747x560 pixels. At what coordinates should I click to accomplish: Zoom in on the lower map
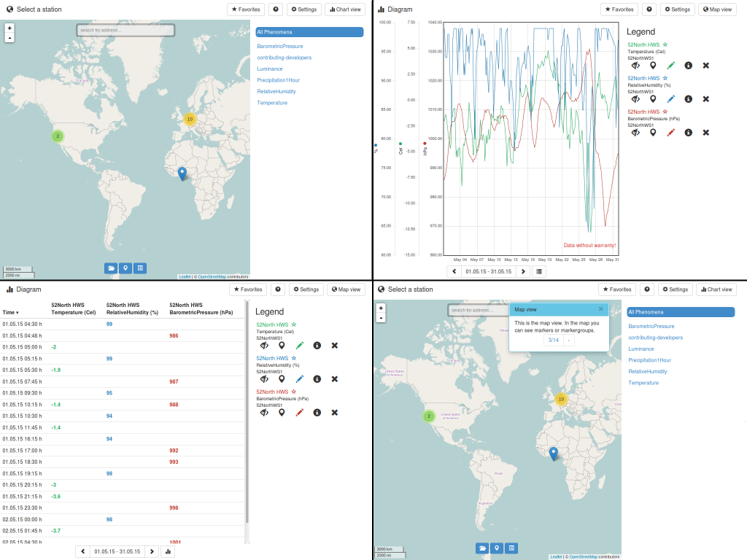click(x=381, y=308)
